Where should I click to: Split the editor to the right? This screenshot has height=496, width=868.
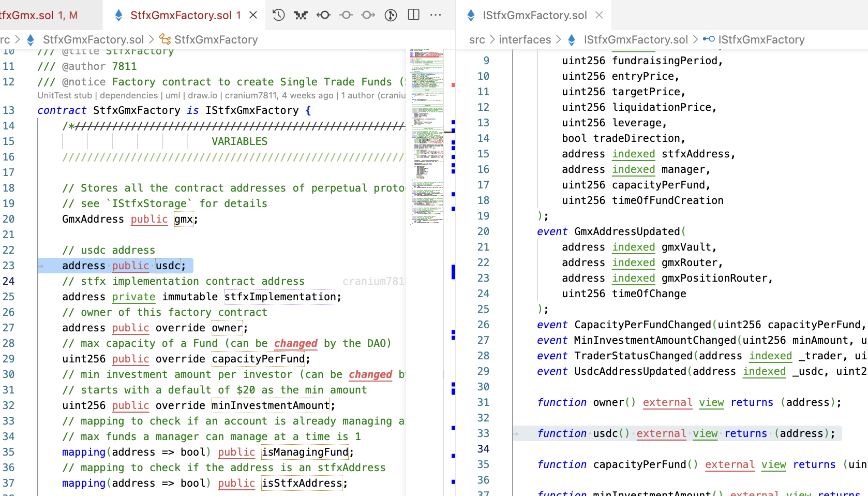pos(414,15)
